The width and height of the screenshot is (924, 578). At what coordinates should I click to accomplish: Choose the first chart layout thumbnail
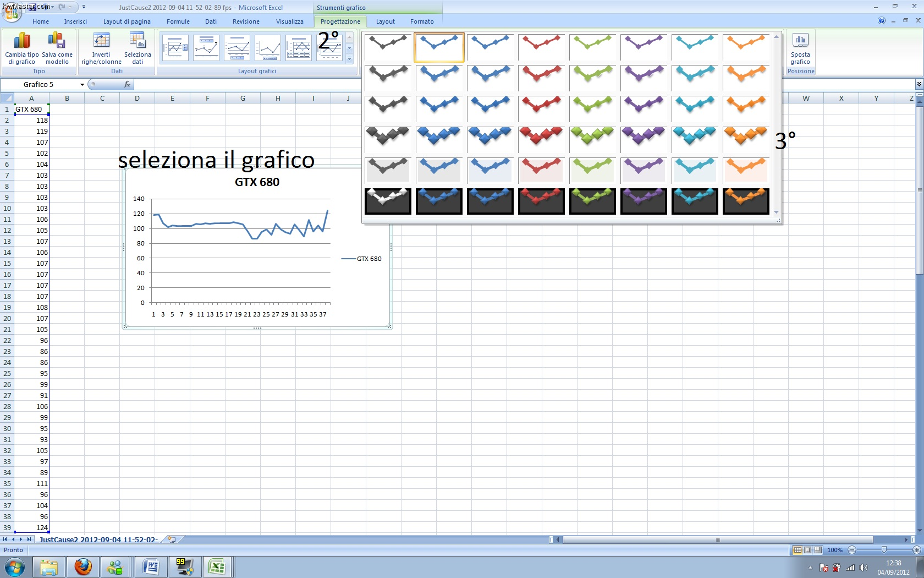click(x=175, y=48)
